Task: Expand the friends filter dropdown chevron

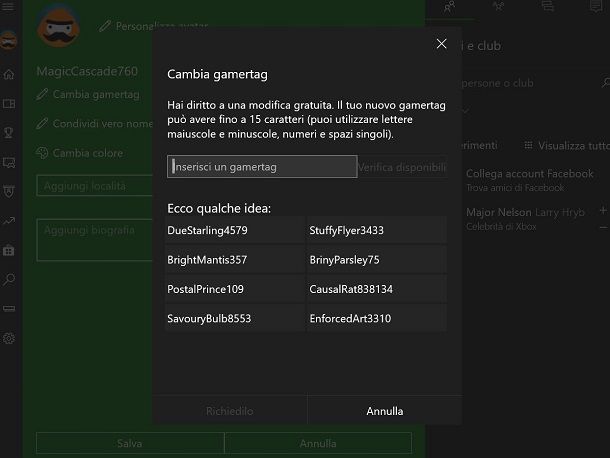Action: pyautogui.click(x=466, y=111)
